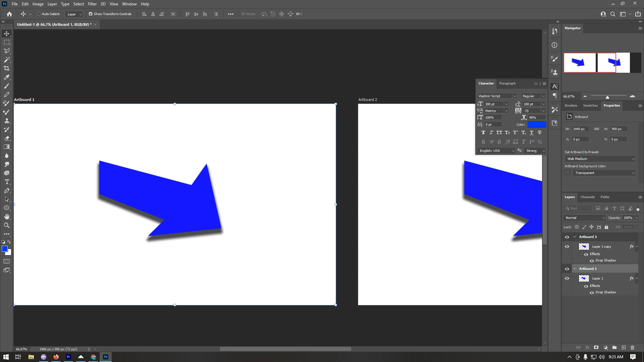644x362 pixels.
Task: Create a new group folder in Layers
Action: click(x=614, y=348)
